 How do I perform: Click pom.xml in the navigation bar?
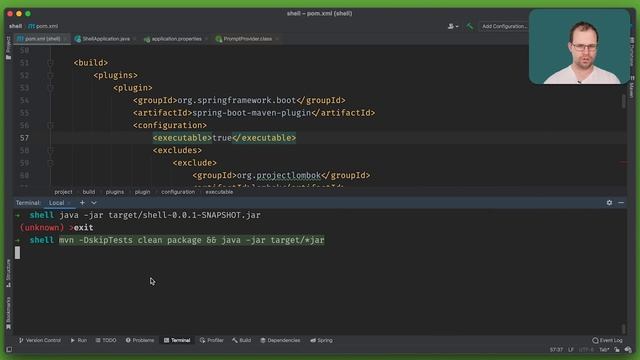click(43, 26)
